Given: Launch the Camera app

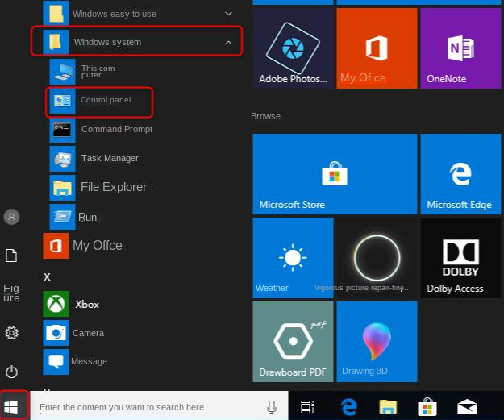Looking at the screenshot, I should click(73, 333).
